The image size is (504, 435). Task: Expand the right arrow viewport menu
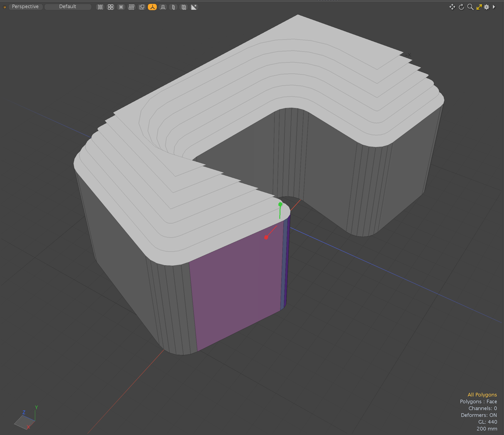494,7
